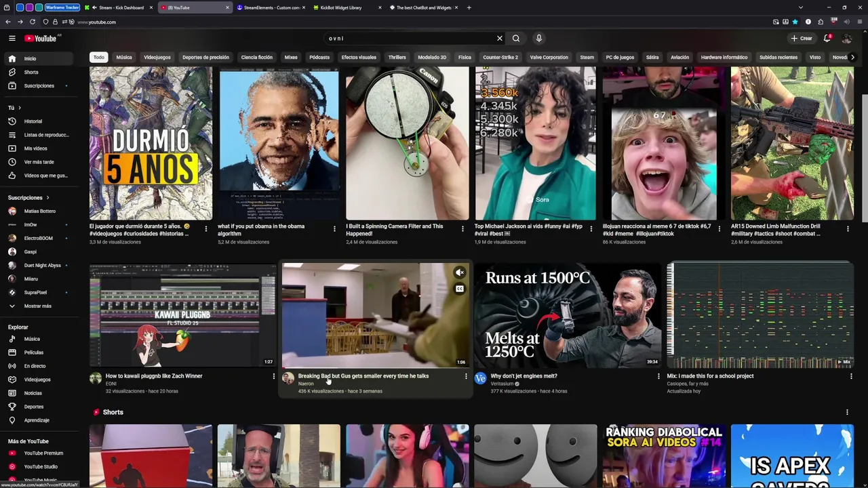
Task: Open Suscripciones in the sidebar
Action: (38, 85)
